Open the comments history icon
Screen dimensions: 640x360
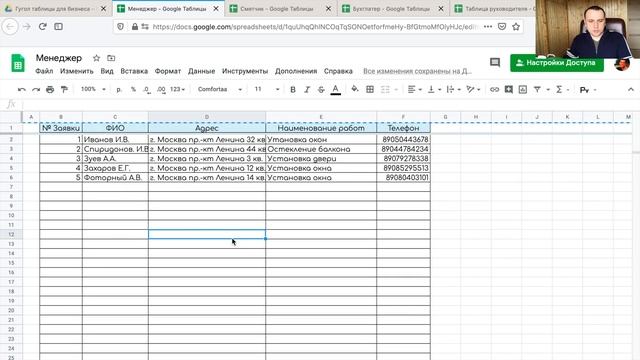(495, 62)
